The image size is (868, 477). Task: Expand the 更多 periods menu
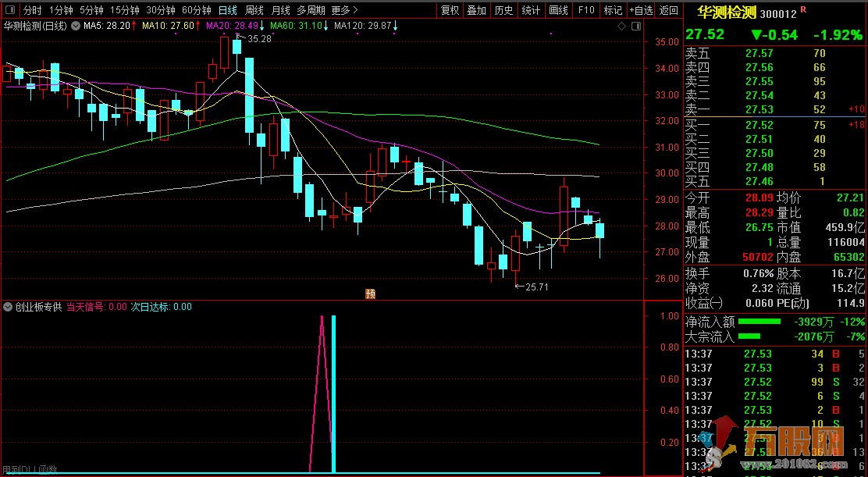(344, 10)
